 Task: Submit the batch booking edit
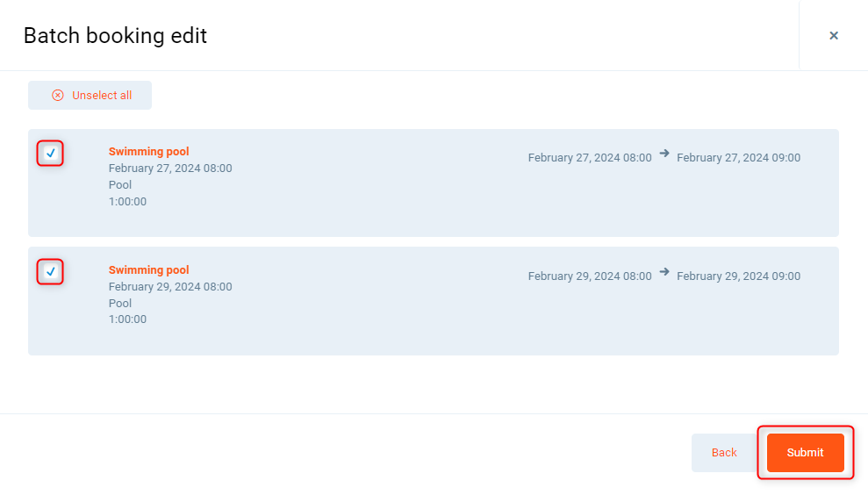[805, 453]
